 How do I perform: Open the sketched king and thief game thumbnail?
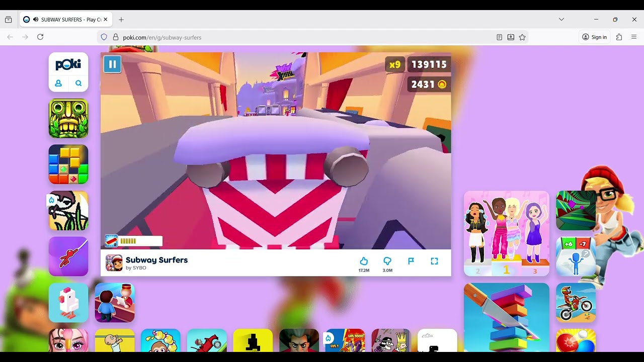(x=391, y=340)
